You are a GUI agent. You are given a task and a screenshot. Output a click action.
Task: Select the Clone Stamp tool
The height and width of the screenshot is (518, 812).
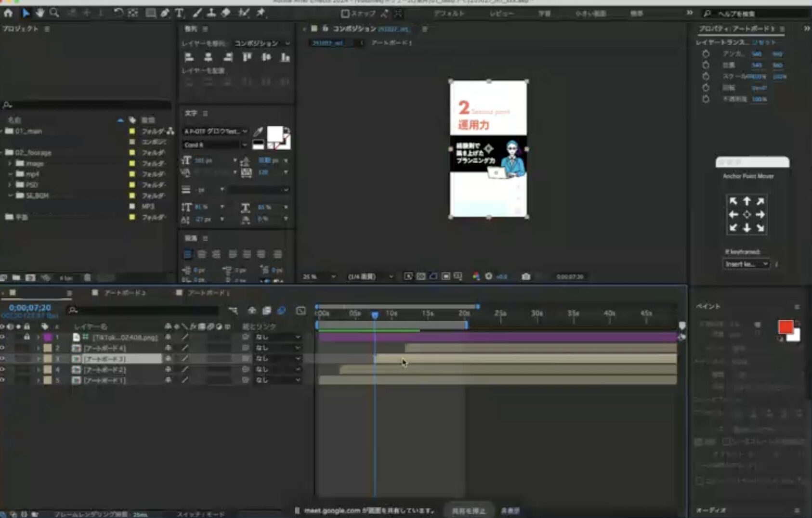pyautogui.click(x=211, y=13)
